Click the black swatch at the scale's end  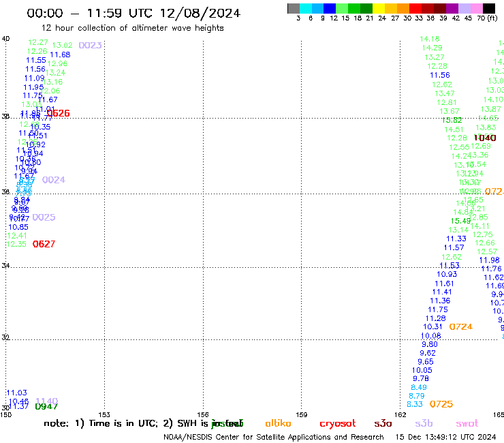(x=488, y=8)
